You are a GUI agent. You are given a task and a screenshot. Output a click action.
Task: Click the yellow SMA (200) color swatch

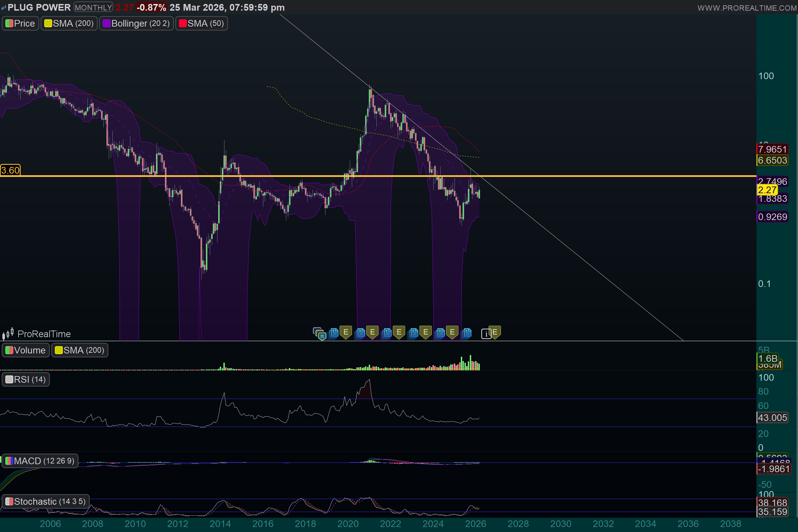pyautogui.click(x=48, y=23)
